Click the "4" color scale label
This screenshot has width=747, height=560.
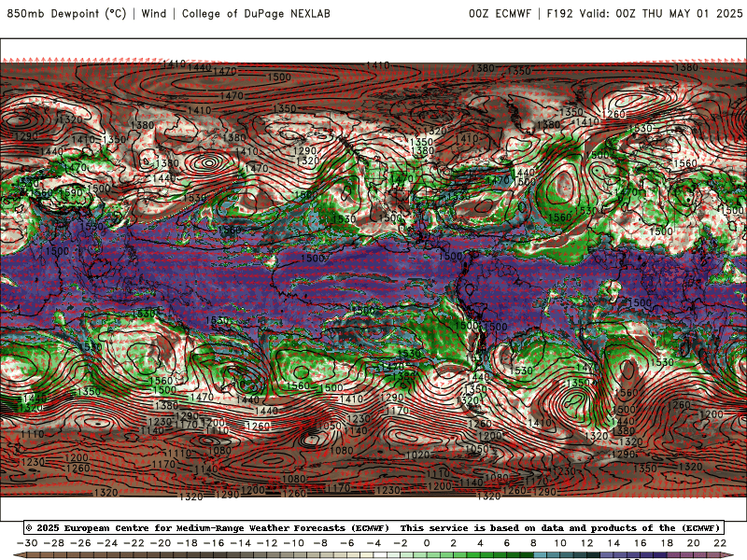pyautogui.click(x=480, y=543)
